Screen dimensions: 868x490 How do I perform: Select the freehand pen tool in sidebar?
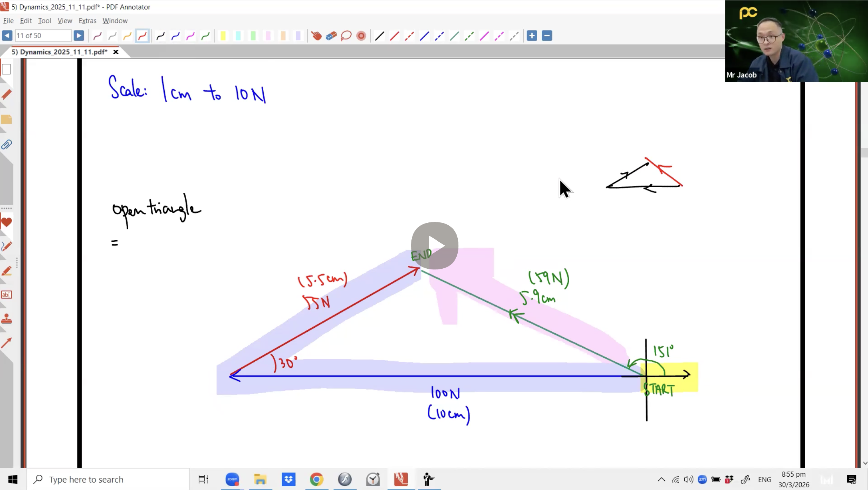6,246
